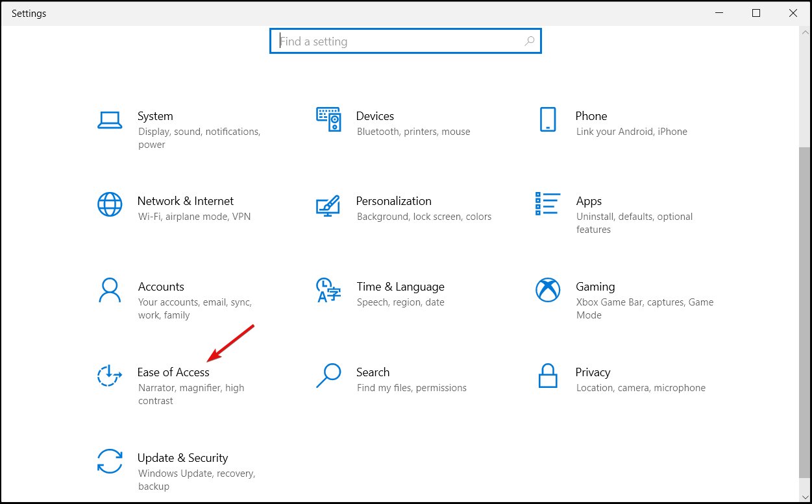Open the Apps title
This screenshot has height=504, width=812.
point(589,201)
